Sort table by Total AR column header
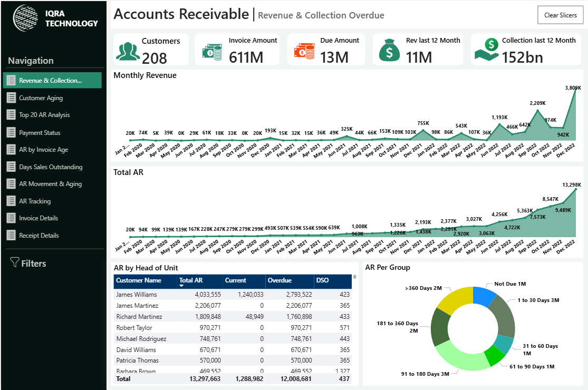The height and width of the screenshot is (390, 588). pos(191,280)
